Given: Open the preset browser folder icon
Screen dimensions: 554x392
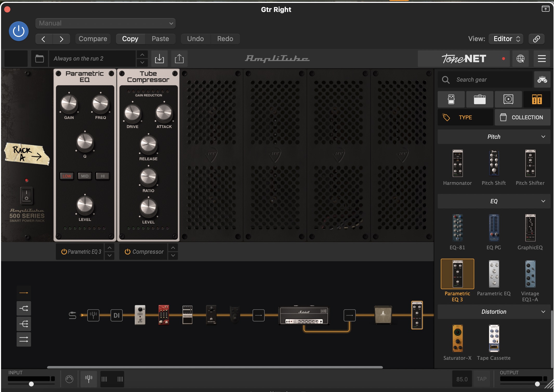Looking at the screenshot, I should point(39,58).
